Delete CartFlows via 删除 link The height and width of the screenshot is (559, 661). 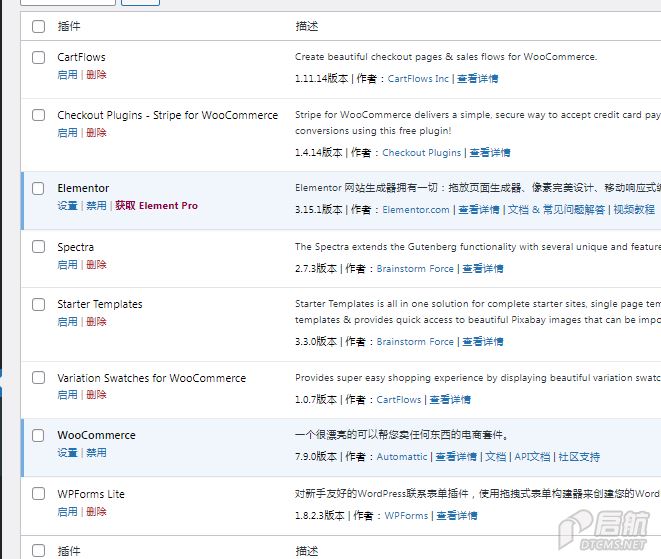(x=96, y=75)
